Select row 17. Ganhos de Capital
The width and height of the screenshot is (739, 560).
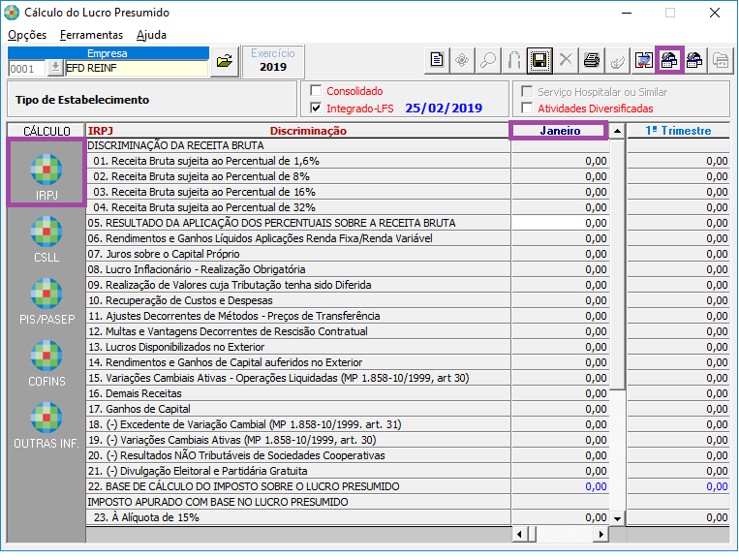tap(298, 409)
